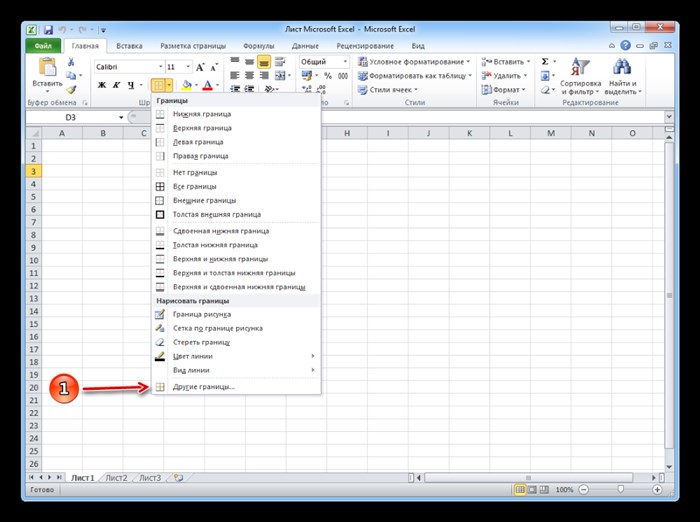Screen dimensions: 700x522
Task: Click the Fill Color paint bucket icon
Action: click(x=187, y=85)
